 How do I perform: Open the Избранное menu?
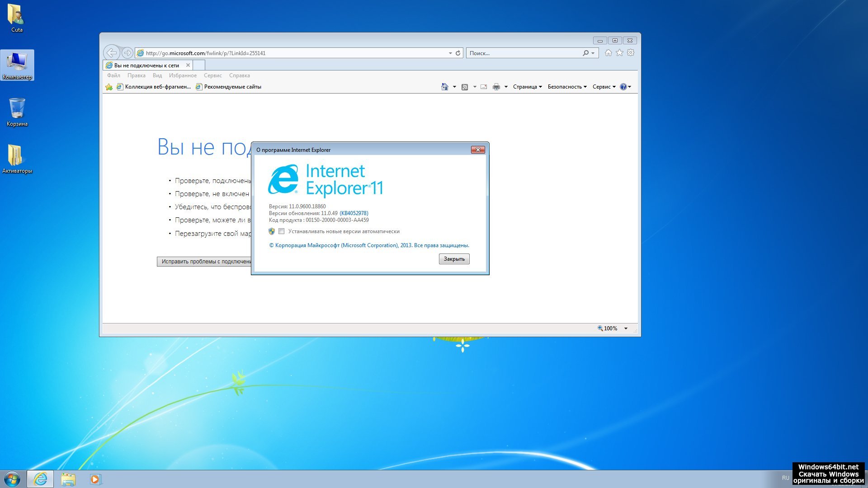tap(183, 75)
